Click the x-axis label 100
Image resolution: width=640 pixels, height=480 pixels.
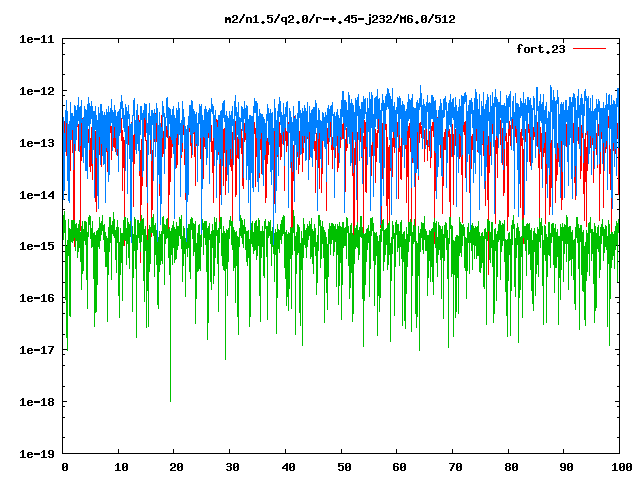(x=621, y=467)
